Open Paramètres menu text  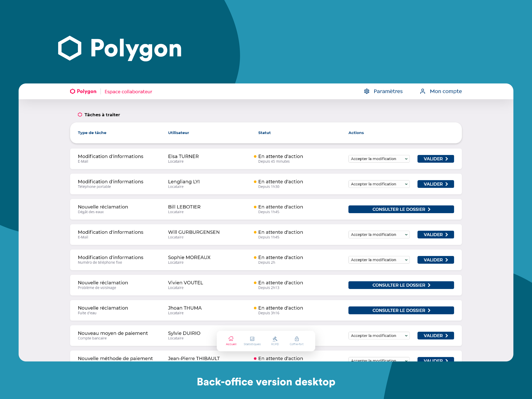point(388,91)
